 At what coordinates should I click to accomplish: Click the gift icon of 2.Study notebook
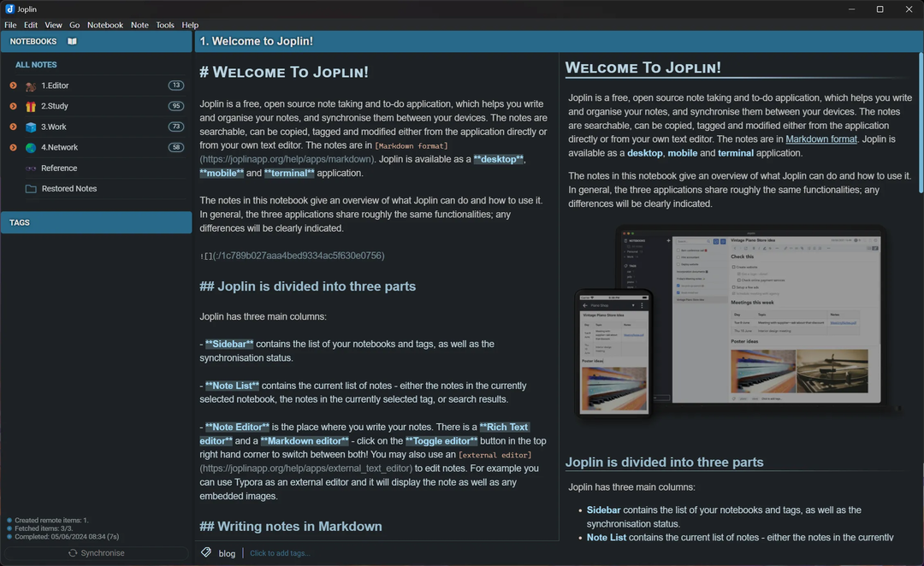click(31, 106)
